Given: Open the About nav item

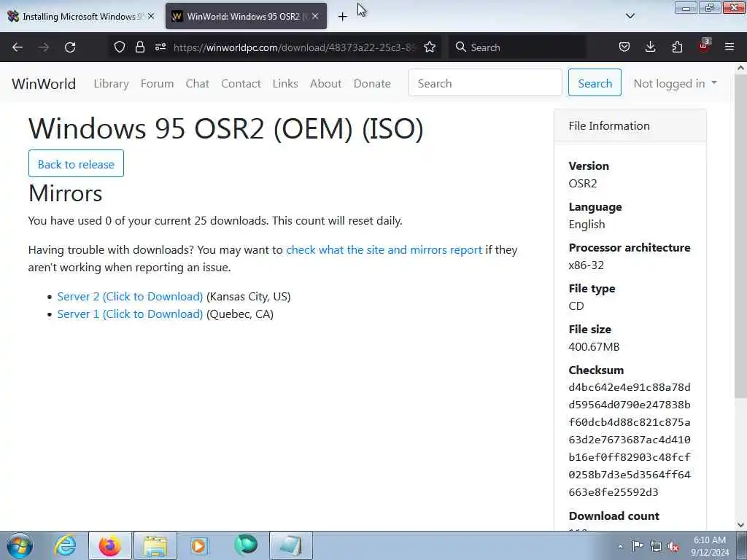Looking at the screenshot, I should [x=326, y=83].
